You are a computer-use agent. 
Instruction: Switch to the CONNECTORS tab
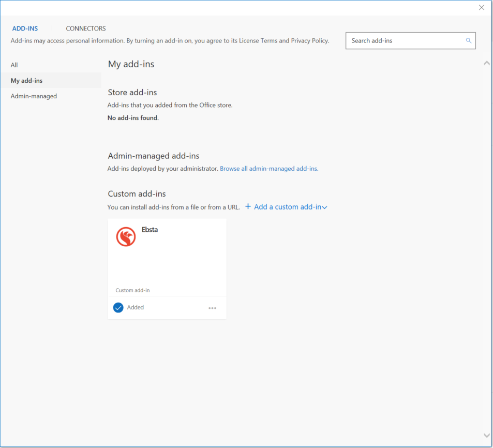85,28
